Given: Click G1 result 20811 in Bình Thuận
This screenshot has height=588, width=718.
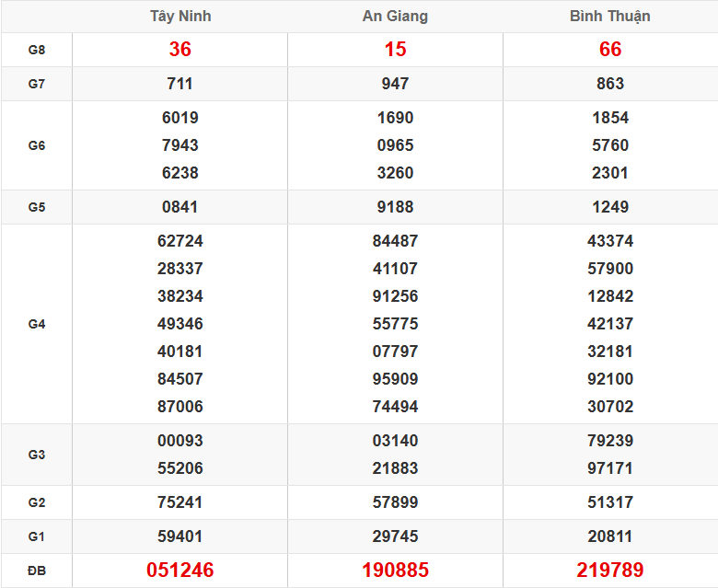Looking at the screenshot, I should pos(609,536).
